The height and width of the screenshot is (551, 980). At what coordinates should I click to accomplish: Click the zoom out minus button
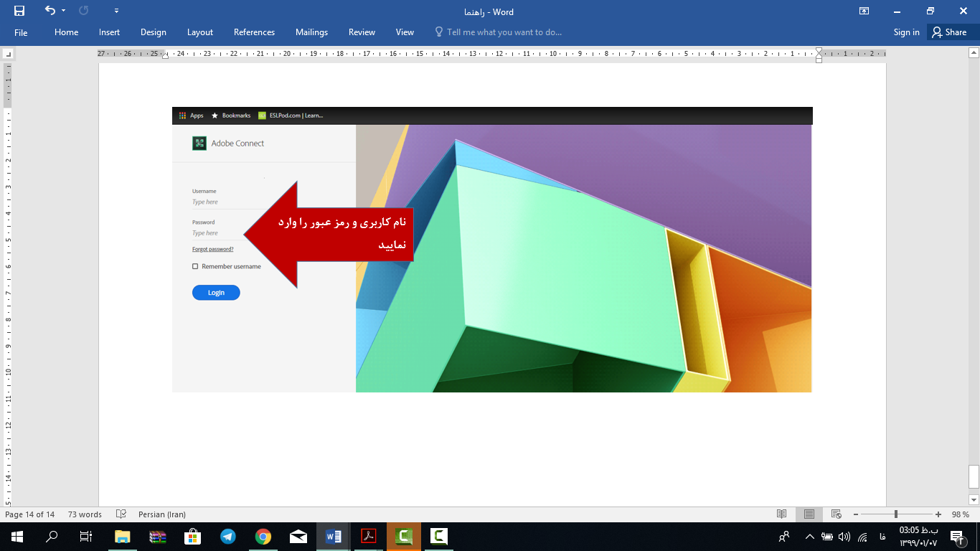pos(856,514)
